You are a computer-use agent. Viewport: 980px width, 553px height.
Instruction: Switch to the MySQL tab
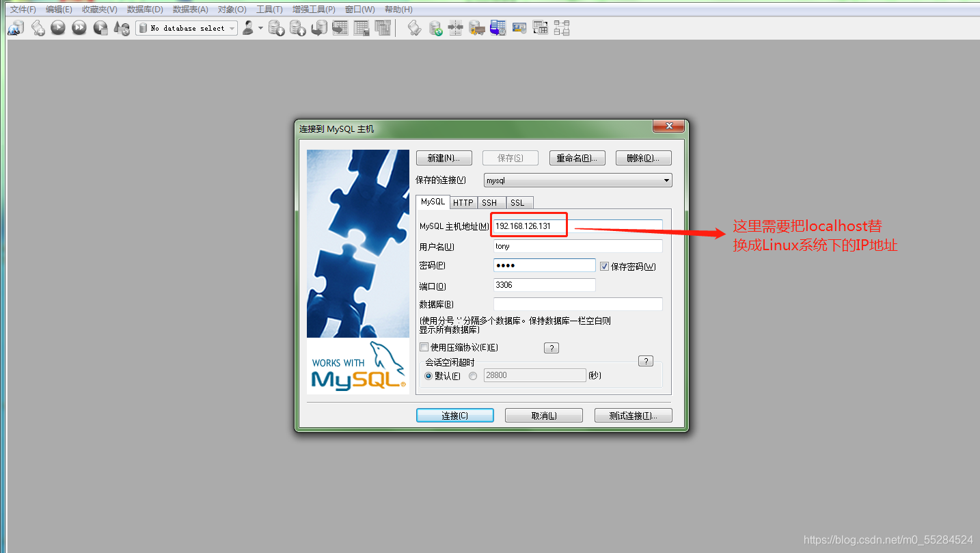tap(433, 202)
